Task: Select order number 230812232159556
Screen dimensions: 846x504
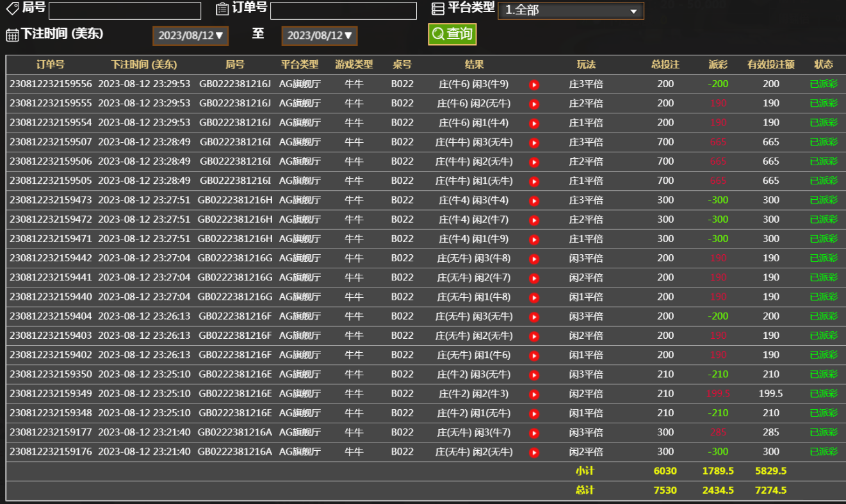Action: pos(51,84)
